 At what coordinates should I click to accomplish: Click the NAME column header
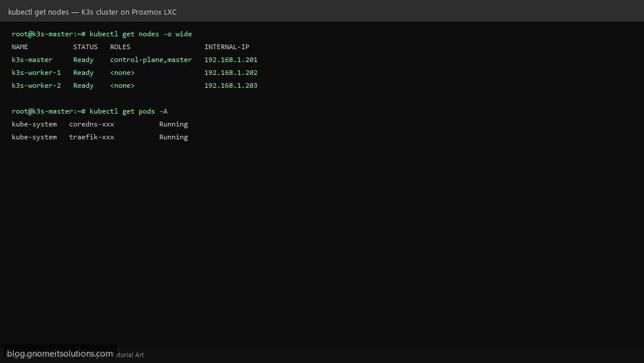(20, 47)
